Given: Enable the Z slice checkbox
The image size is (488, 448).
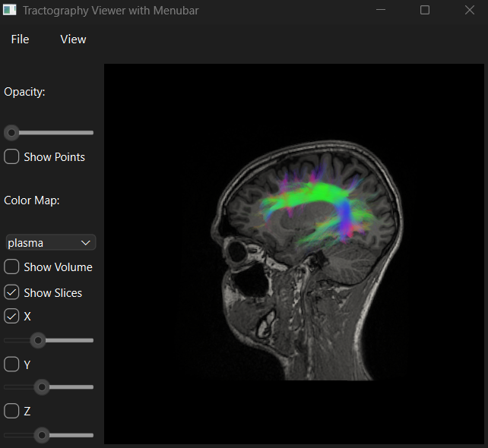Looking at the screenshot, I should pyautogui.click(x=11, y=411).
